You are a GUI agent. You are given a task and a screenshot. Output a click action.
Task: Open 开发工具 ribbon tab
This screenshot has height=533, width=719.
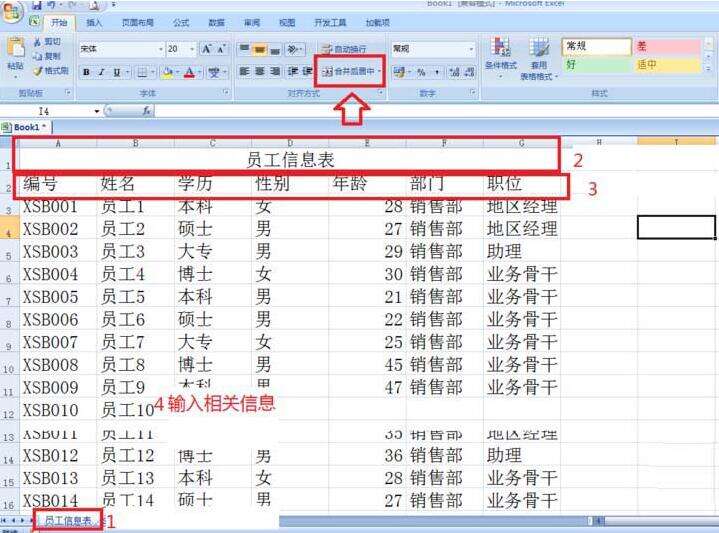[330, 22]
